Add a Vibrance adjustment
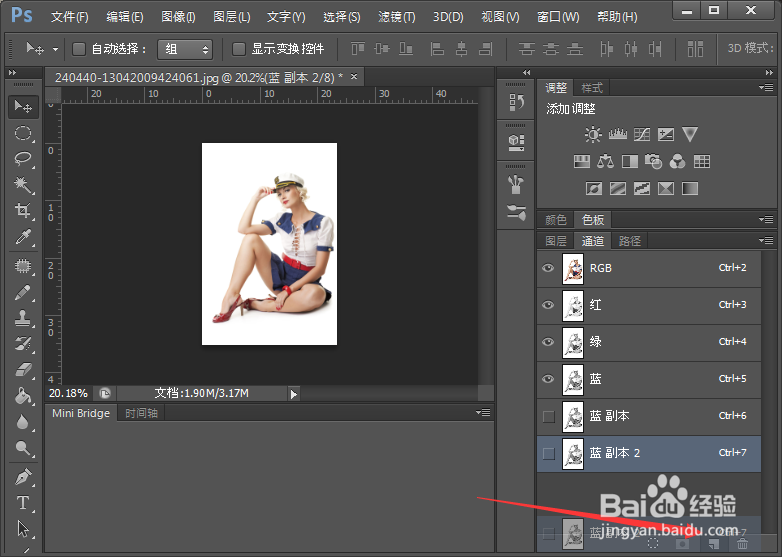 click(x=690, y=134)
